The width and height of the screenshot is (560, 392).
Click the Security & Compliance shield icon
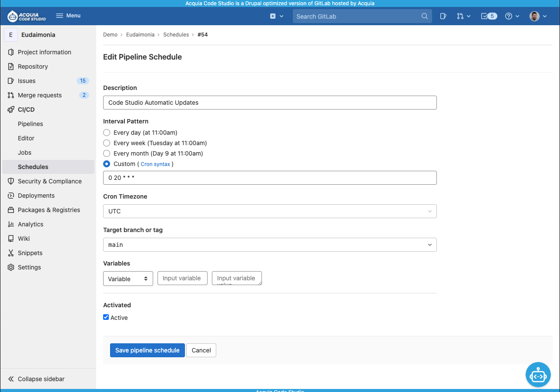11,181
